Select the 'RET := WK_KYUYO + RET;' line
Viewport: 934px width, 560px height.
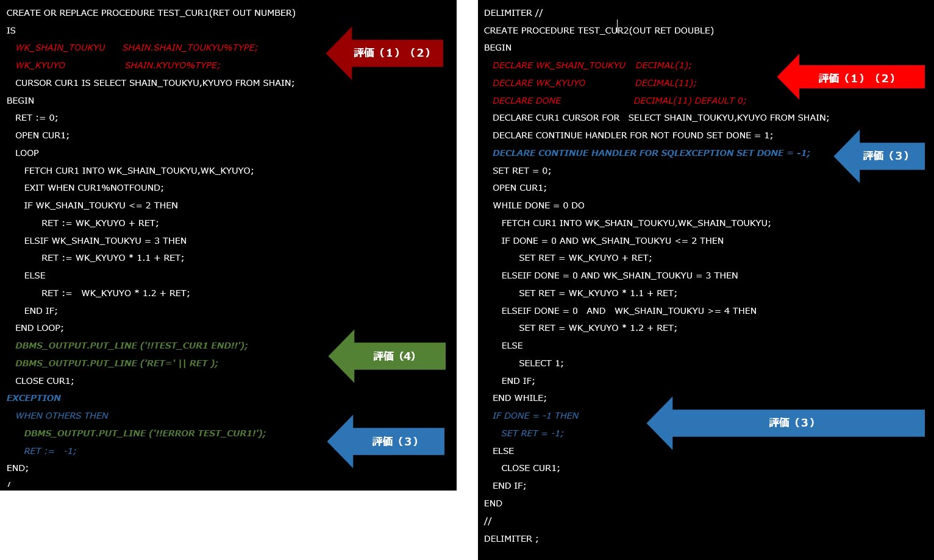point(100,223)
